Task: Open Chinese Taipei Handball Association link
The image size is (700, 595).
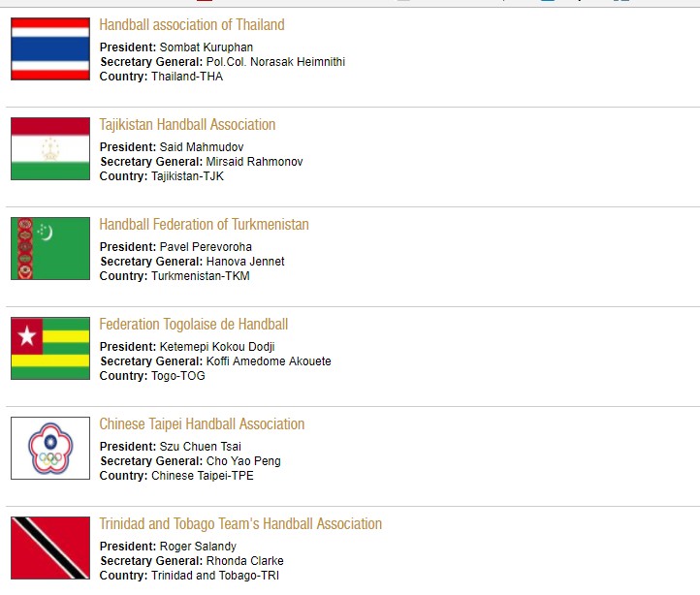Action: (x=202, y=424)
